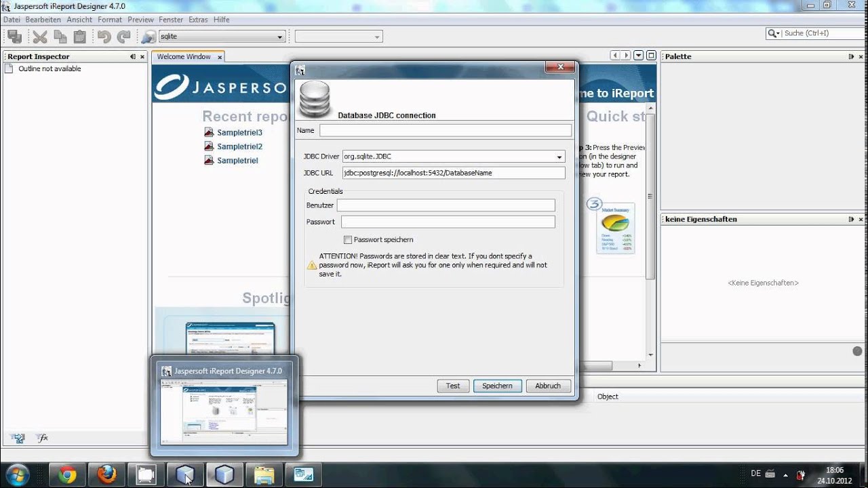The image size is (868, 488).
Task: Click the fx expression filter icon
Action: pos(42,438)
